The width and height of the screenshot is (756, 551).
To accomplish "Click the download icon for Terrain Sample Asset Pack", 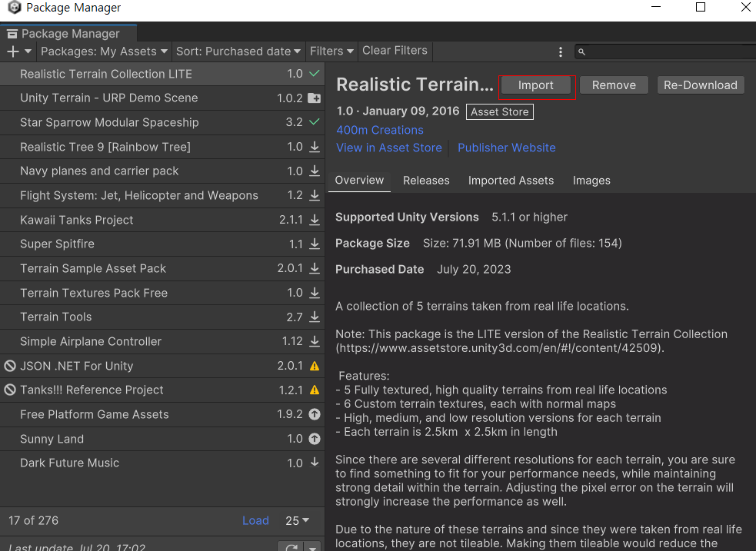I will 315,268.
